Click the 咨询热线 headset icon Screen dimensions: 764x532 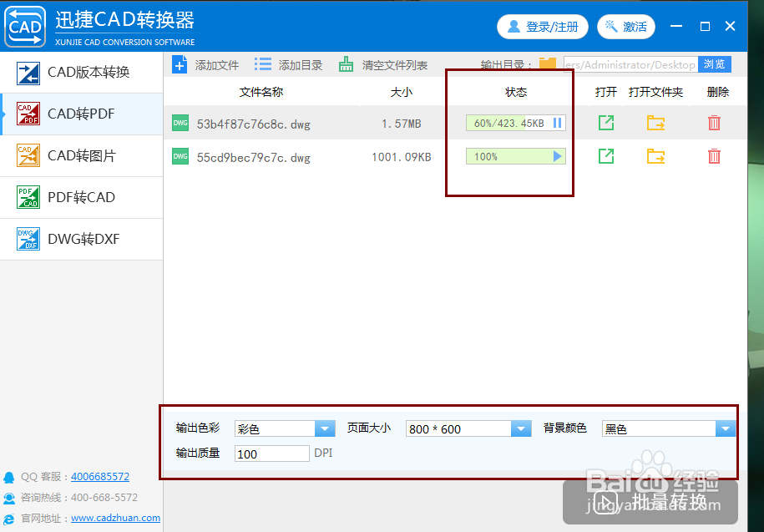pyautogui.click(x=9, y=498)
